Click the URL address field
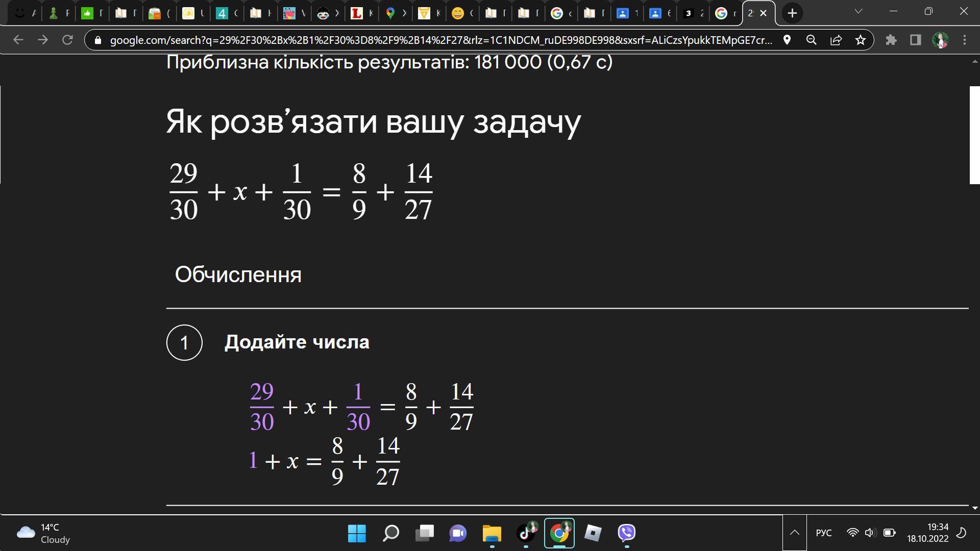Viewport: 980px width, 551px height. click(x=439, y=40)
